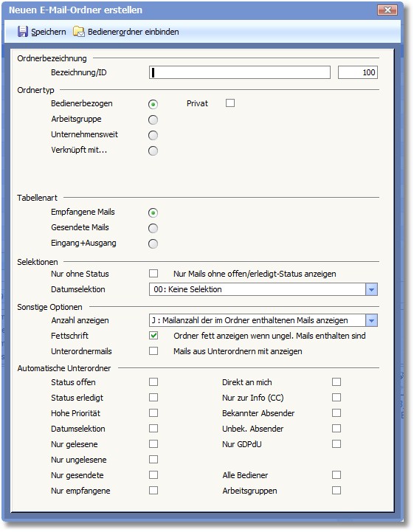
Task: Check the Nur zur Info (CC) checkbox
Action: [x=337, y=397]
